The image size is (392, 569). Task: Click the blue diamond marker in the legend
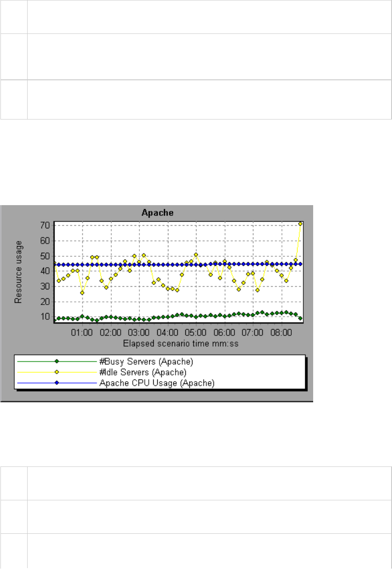56,383
